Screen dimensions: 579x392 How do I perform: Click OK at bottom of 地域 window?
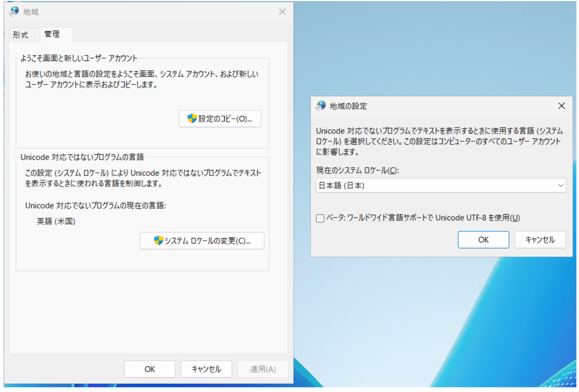tap(149, 369)
